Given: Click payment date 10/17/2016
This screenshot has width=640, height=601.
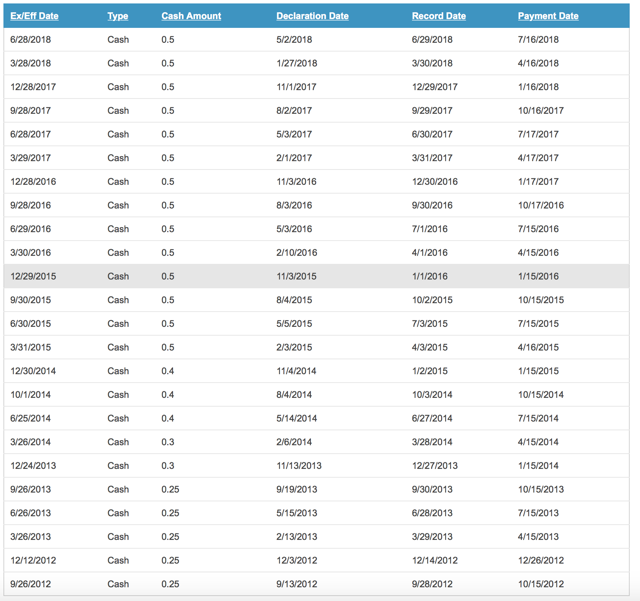Looking at the screenshot, I should pos(541,205).
